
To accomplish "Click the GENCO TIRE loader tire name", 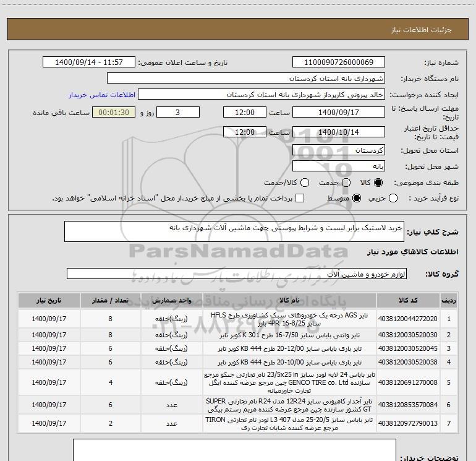I will point(289,382).
